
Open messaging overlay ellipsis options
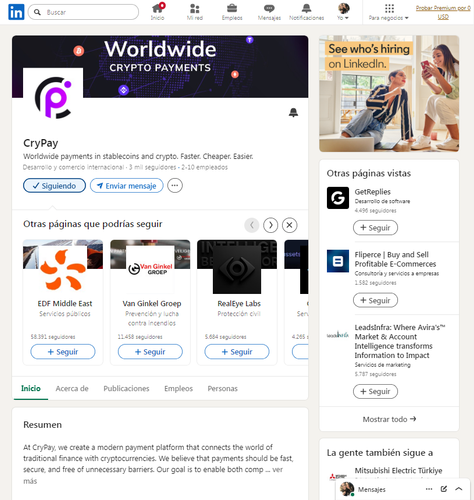coord(429,489)
